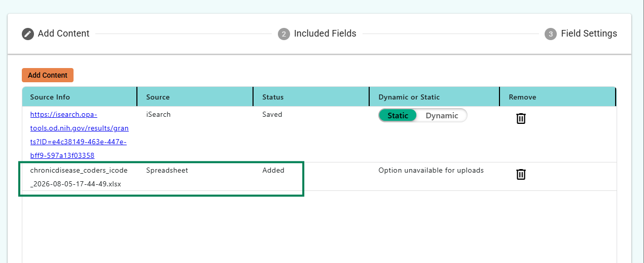Select the chronicdisease_coders_icode xlsx filename
This screenshot has width=644, height=263.
click(79, 177)
